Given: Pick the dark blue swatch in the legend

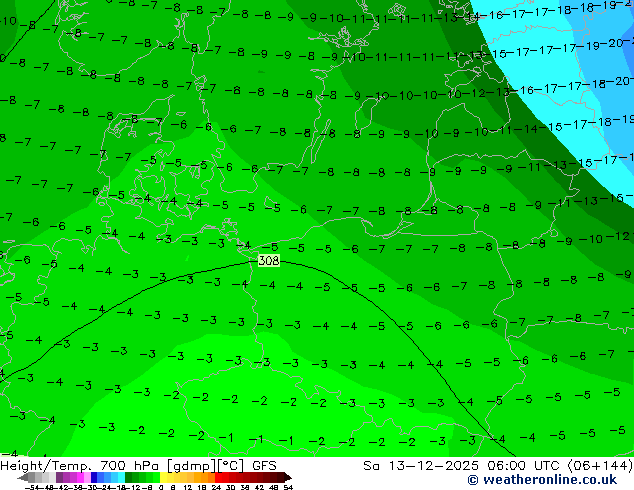Looking at the screenshot, I should (94, 477).
